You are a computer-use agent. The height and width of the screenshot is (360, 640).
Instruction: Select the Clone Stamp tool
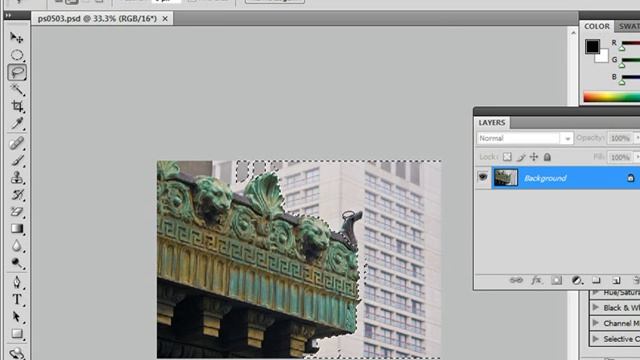[x=17, y=178]
